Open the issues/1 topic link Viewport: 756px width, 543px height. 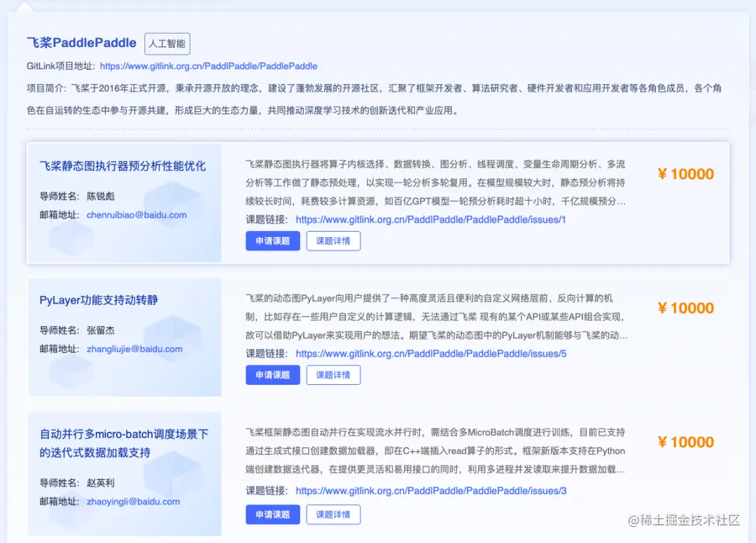pos(430,220)
